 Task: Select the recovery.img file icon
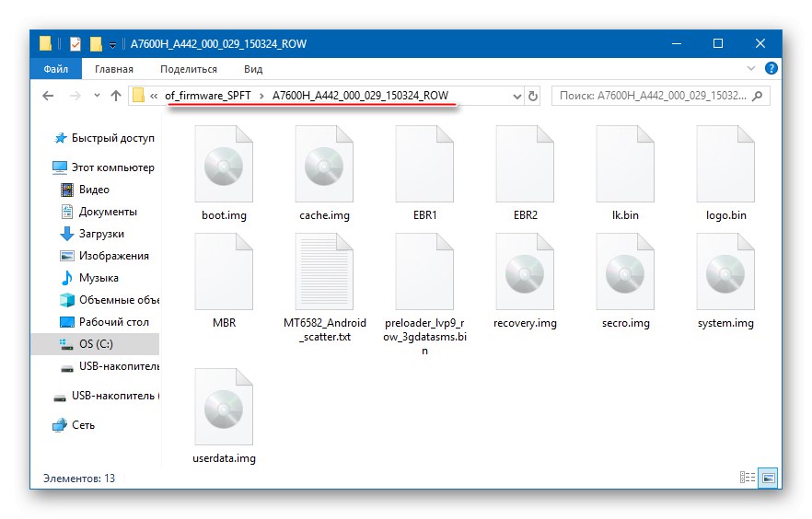[x=525, y=271]
